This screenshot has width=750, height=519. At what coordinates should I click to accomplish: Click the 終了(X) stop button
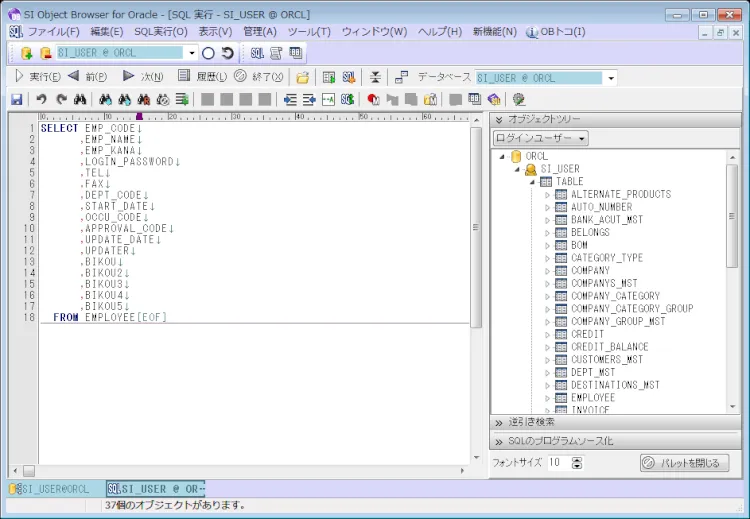click(259, 77)
